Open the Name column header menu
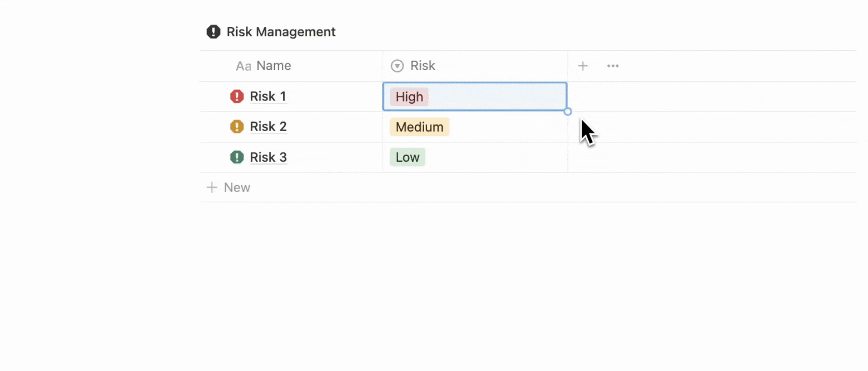Image resolution: width=868 pixels, height=371 pixels. [x=291, y=66]
